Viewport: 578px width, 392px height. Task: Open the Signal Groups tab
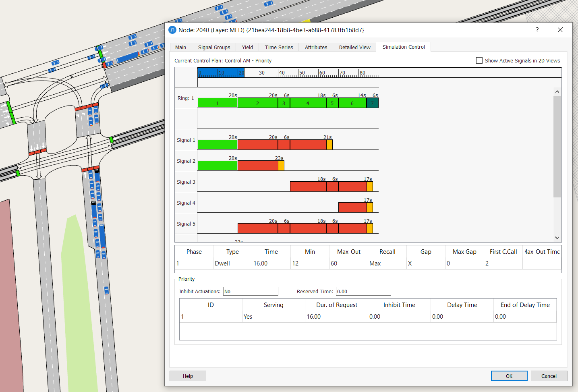coord(214,47)
